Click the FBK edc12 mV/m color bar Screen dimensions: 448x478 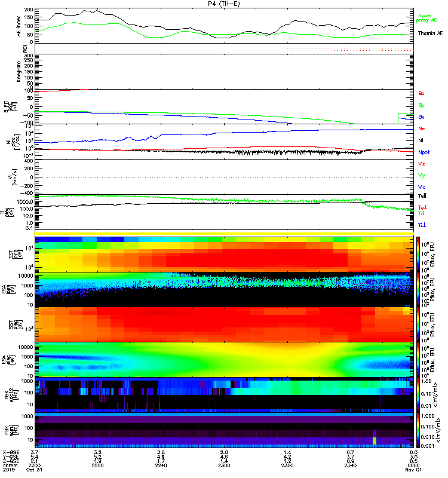pyautogui.click(x=418, y=395)
